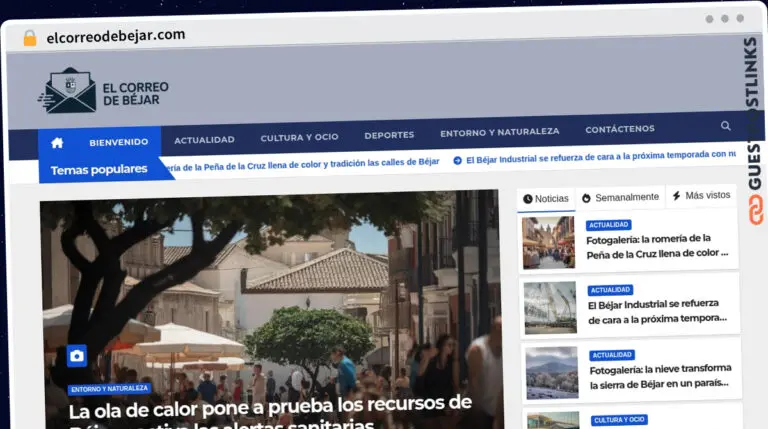This screenshot has height=429, width=768.
Task: Click the clock icon on Noticias tab
Action: (x=528, y=199)
